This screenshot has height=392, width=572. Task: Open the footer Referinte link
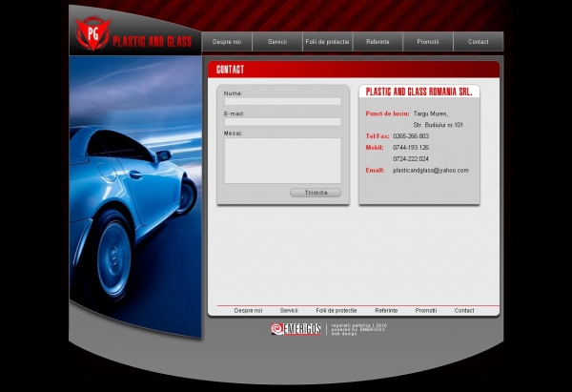(386, 311)
